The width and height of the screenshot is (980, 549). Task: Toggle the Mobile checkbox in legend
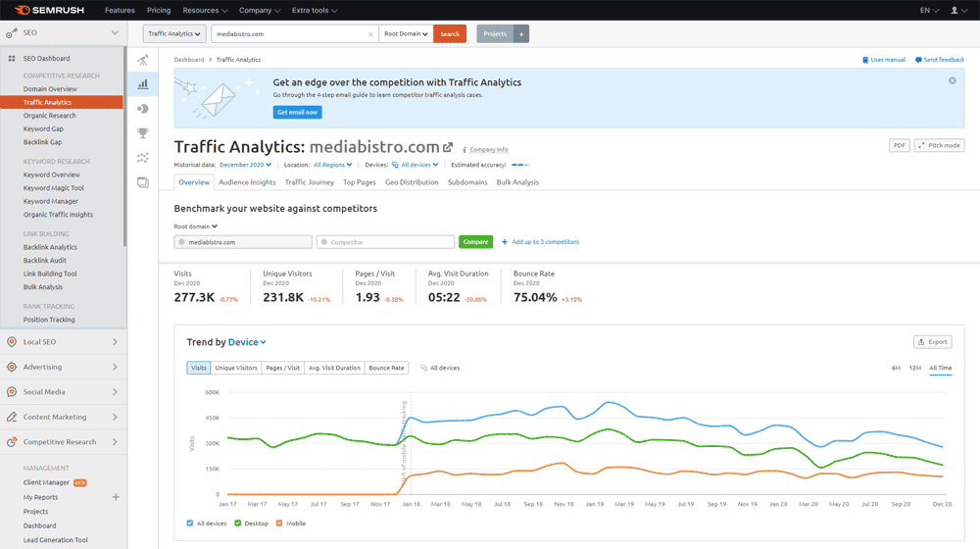pyautogui.click(x=278, y=524)
